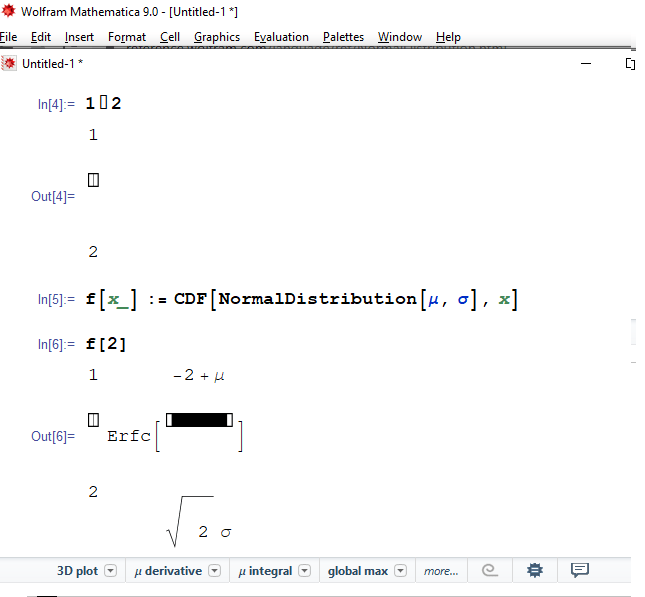Screen dimensions: 645x597
Task: Click the In[6]:= cell label
Action: [x=56, y=344]
